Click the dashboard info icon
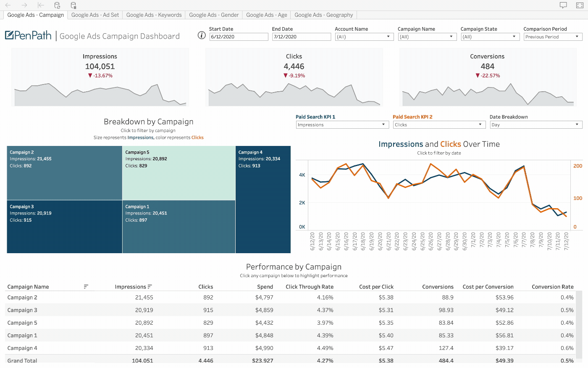This screenshot has width=588, height=368. 202,35
